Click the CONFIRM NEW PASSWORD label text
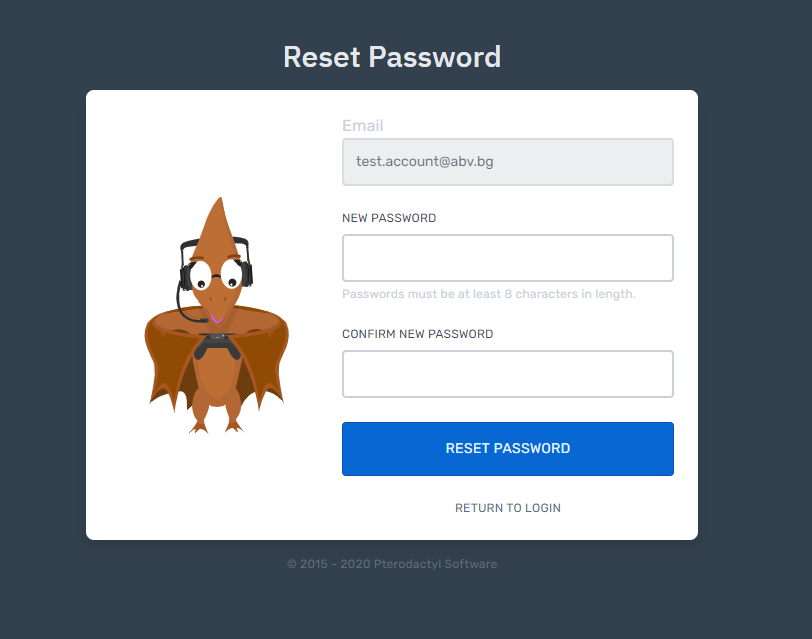The width and height of the screenshot is (812, 639). pos(417,334)
